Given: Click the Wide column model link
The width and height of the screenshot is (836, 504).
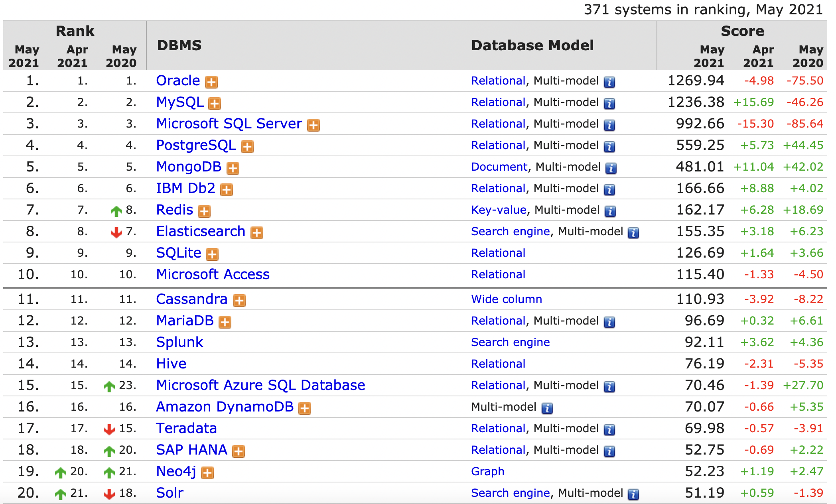Looking at the screenshot, I should [506, 299].
